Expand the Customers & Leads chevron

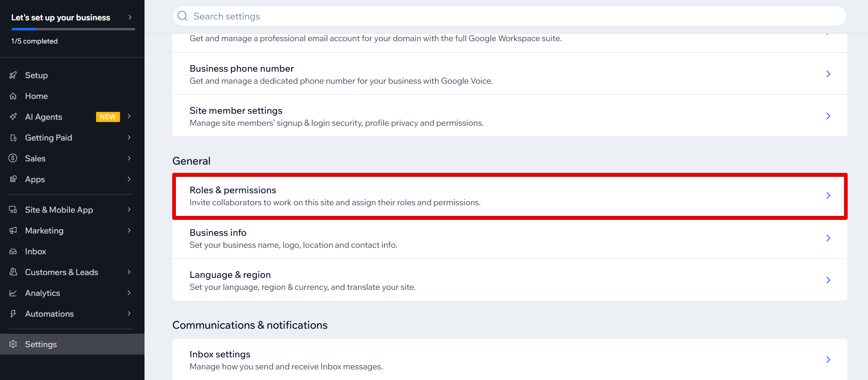coord(129,272)
